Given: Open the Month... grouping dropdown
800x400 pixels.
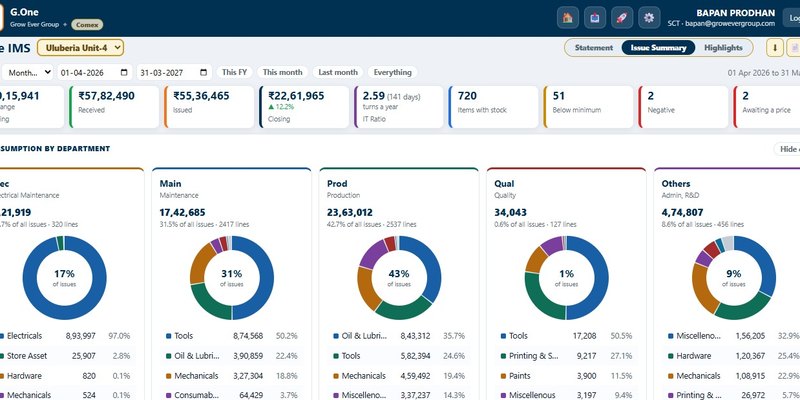Looking at the screenshot, I should pos(28,72).
